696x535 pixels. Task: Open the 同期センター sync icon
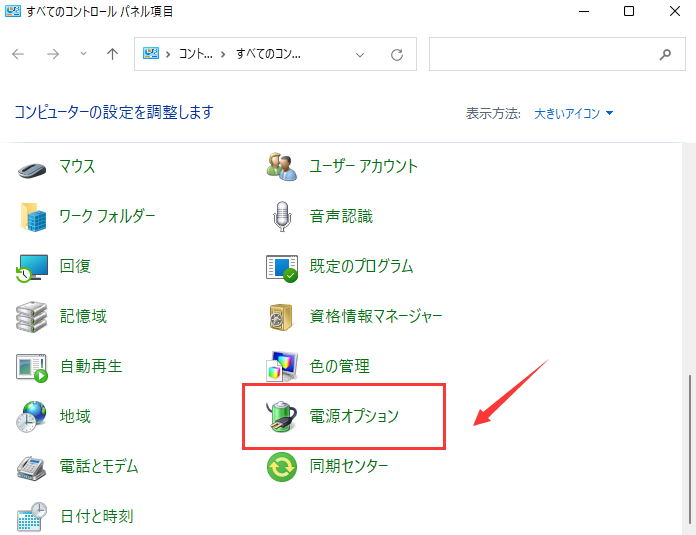[x=282, y=467]
